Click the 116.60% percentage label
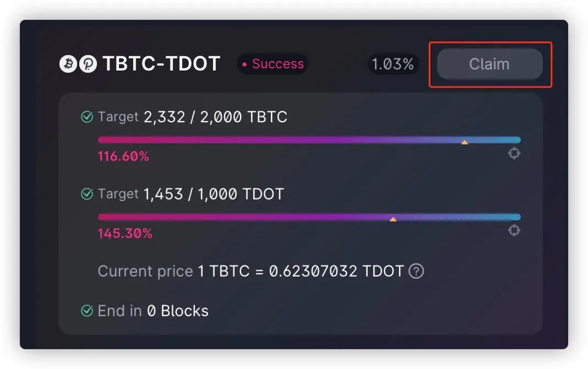The image size is (588, 369). [123, 156]
